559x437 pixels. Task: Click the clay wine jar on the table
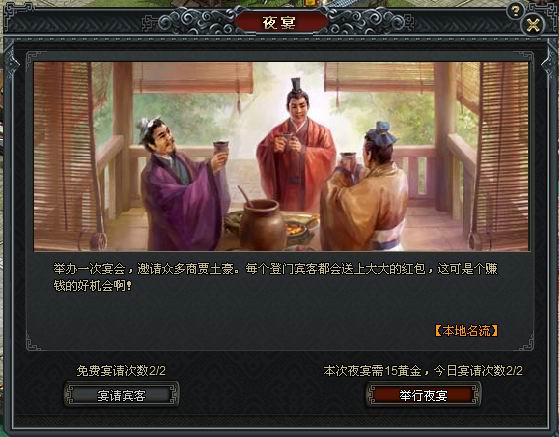coord(262,224)
